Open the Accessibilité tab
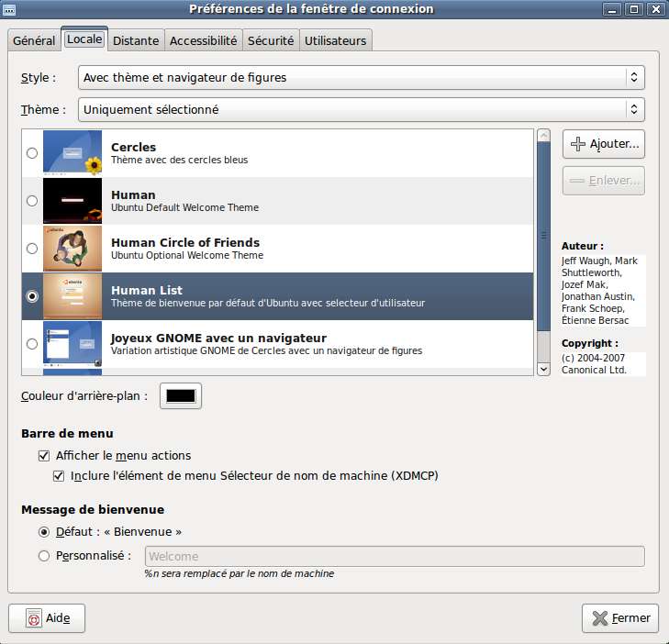 click(203, 40)
